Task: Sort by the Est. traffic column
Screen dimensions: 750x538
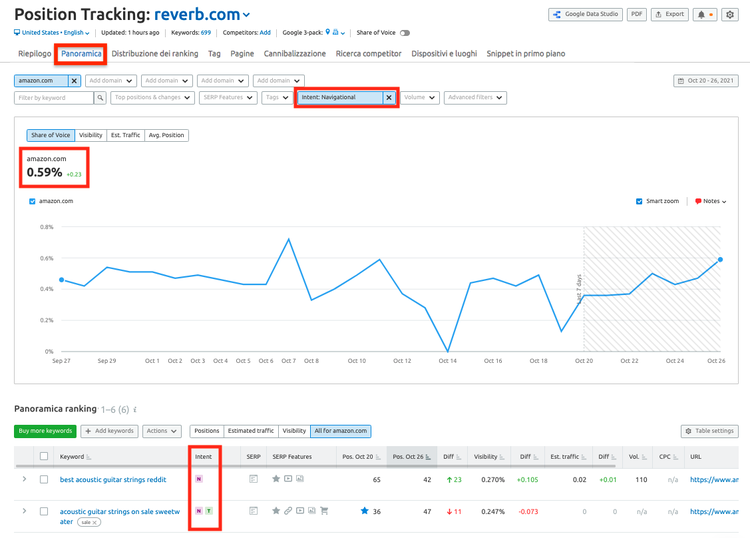Action: click(x=583, y=457)
